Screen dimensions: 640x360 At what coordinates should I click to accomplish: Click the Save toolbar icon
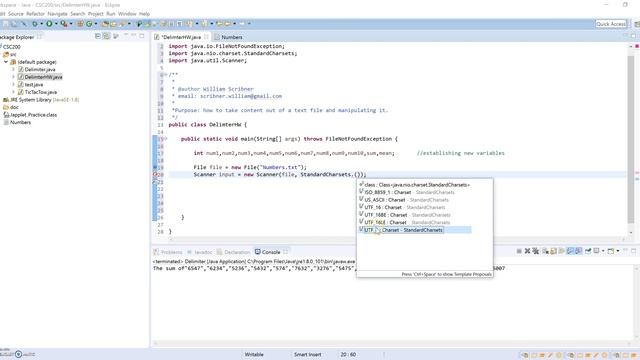click(6, 24)
